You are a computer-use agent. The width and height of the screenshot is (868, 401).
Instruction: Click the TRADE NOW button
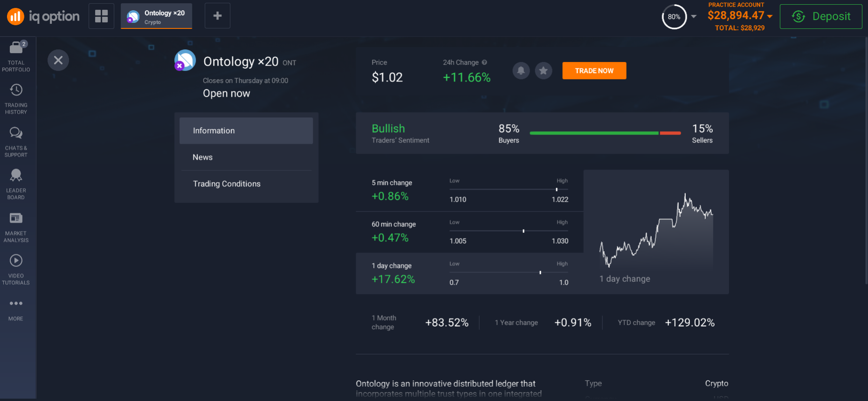[x=594, y=71]
